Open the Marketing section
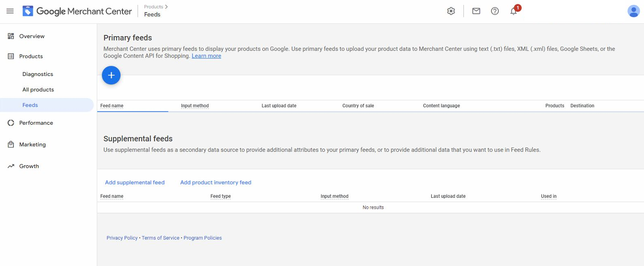644x266 pixels. [33, 145]
